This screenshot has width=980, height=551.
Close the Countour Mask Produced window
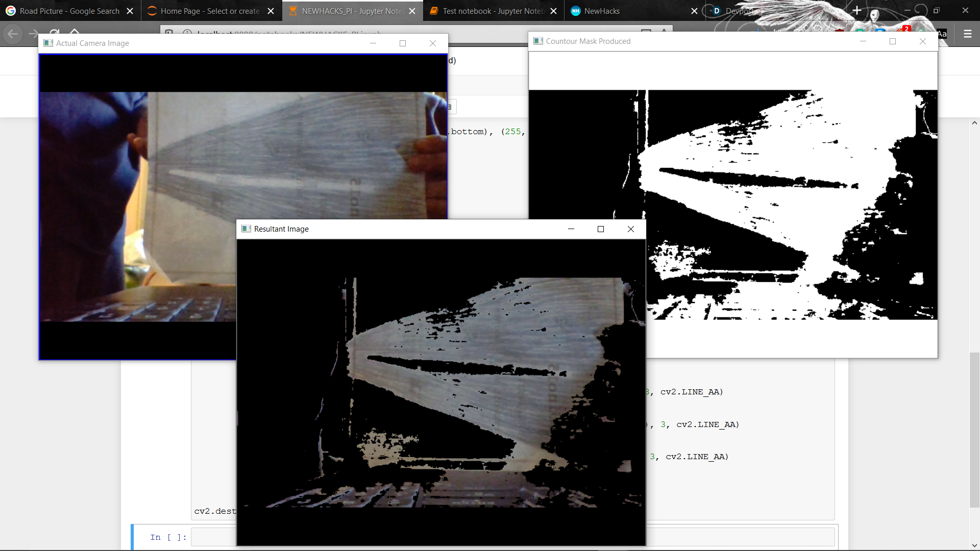pos(923,41)
